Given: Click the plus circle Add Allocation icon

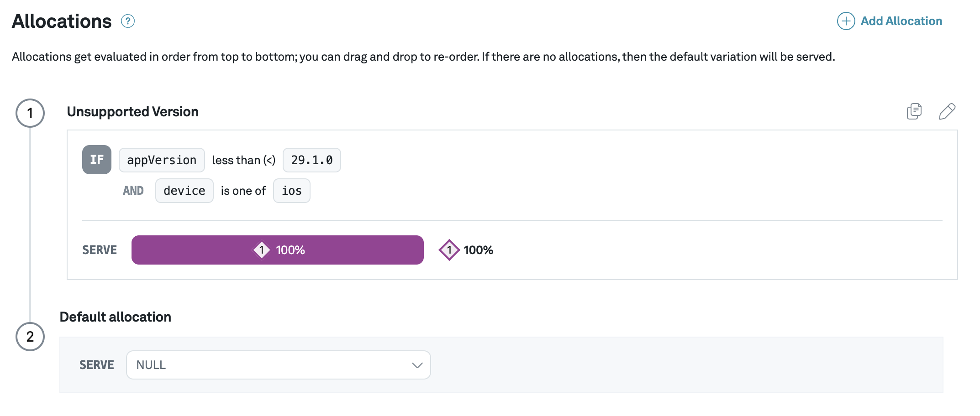Looking at the screenshot, I should [846, 21].
